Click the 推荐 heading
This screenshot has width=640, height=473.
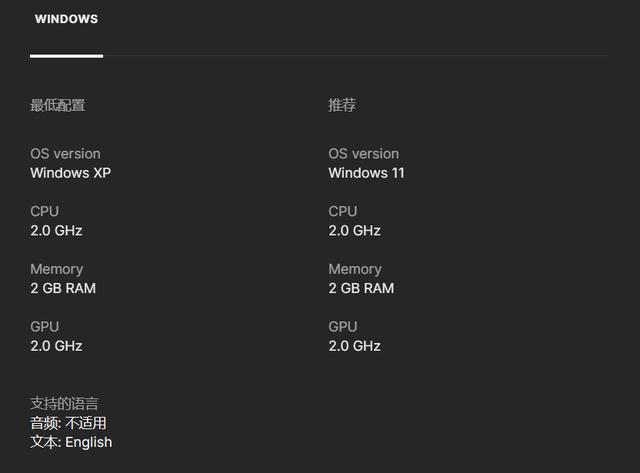pyautogui.click(x=342, y=105)
